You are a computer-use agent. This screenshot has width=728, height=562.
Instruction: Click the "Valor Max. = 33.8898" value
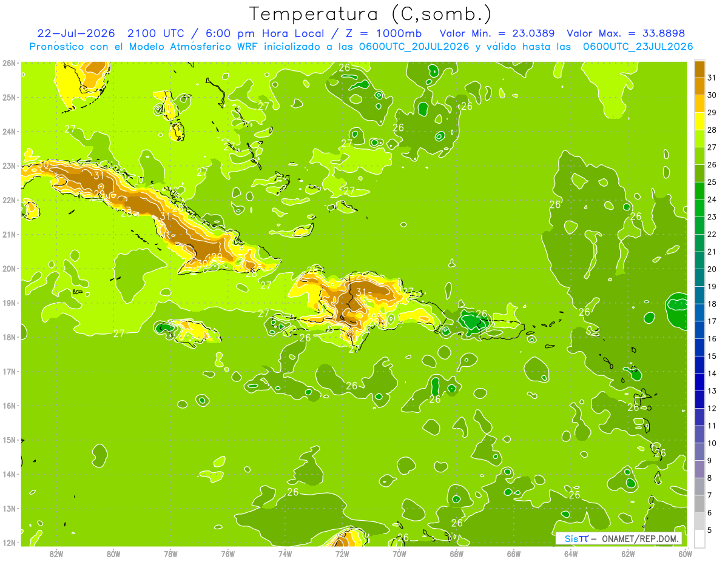click(626, 33)
